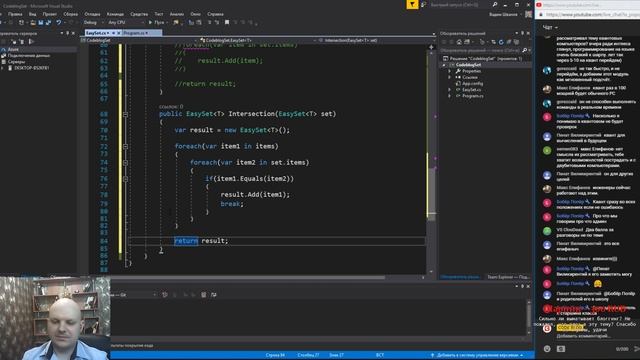Screen dimensions: 640x360
Task: Click the green Start play icon
Action: [x=150, y=22]
